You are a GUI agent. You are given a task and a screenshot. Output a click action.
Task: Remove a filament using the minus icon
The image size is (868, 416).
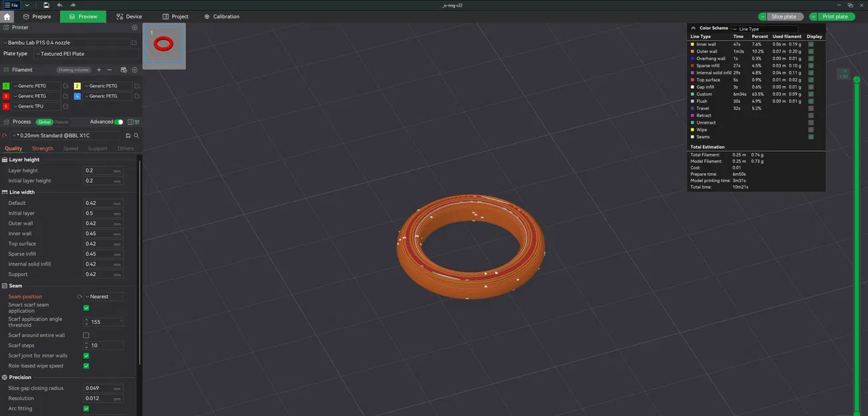[109, 69]
